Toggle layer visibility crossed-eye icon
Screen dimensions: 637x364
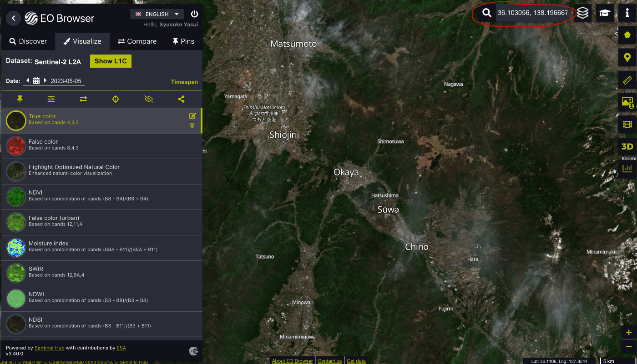148,99
